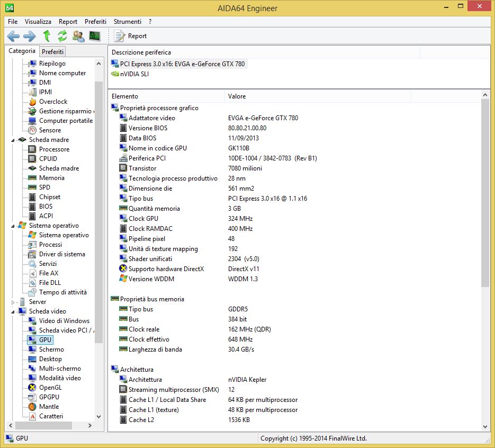Open the Sensore item in the tree
The width and height of the screenshot is (495, 448).
[50, 130]
